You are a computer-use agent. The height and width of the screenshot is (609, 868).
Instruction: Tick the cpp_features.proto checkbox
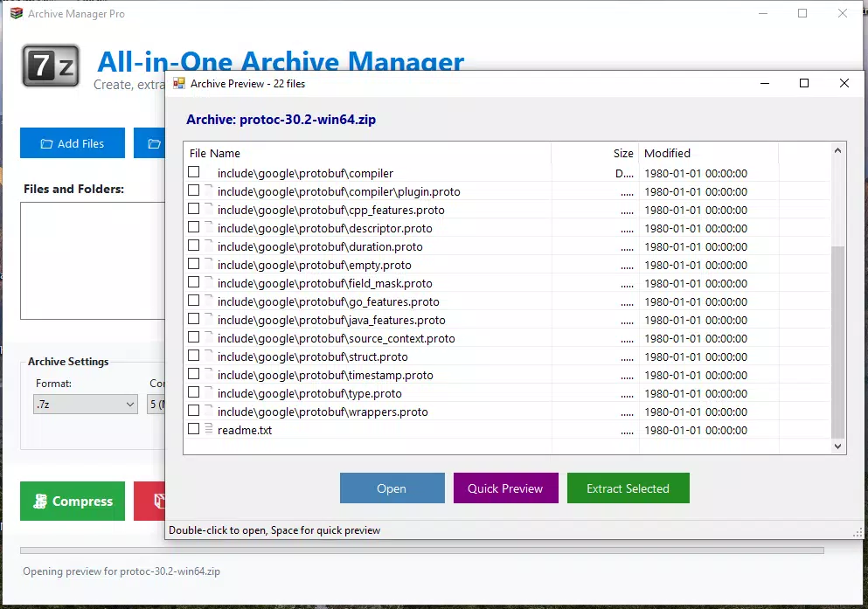point(194,209)
